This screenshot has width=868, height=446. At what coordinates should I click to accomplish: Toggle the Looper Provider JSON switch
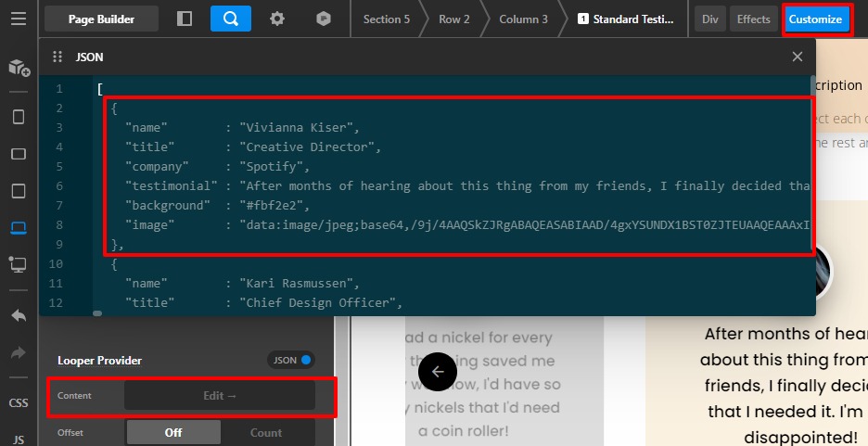291,360
